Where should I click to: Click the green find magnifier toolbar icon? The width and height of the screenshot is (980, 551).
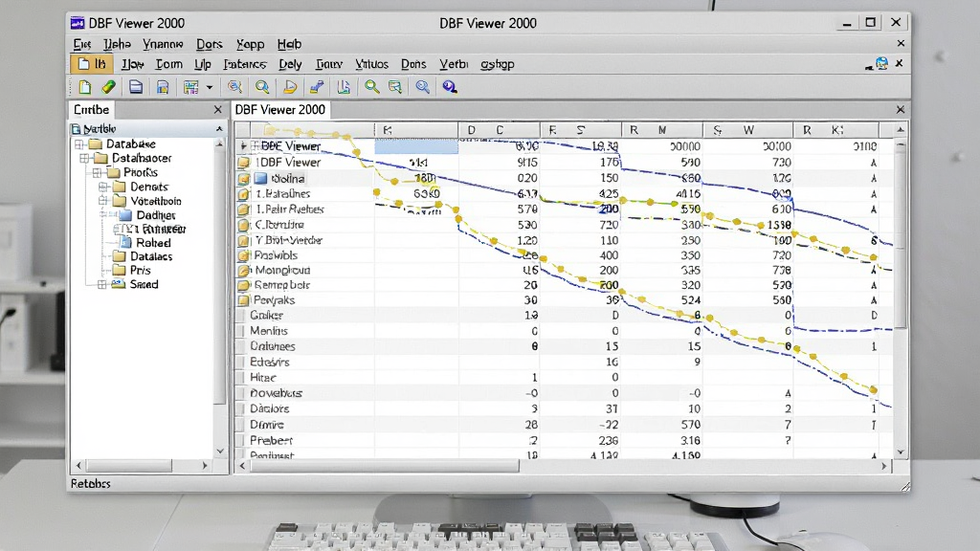pos(372,87)
